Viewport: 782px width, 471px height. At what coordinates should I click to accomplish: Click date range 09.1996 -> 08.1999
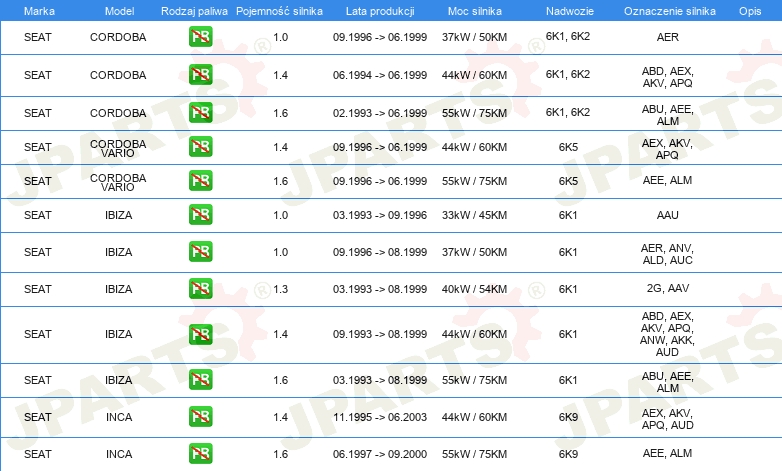tap(380, 252)
